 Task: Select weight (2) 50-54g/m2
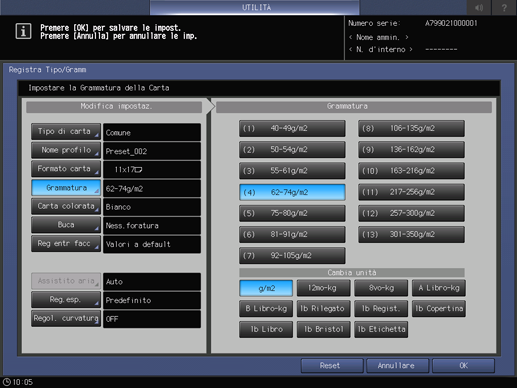point(292,150)
